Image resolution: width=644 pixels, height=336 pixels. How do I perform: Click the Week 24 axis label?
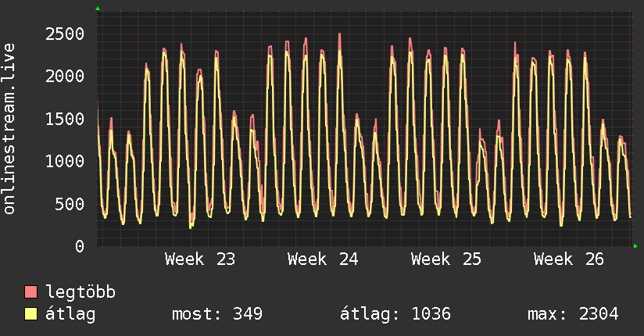click(x=323, y=259)
